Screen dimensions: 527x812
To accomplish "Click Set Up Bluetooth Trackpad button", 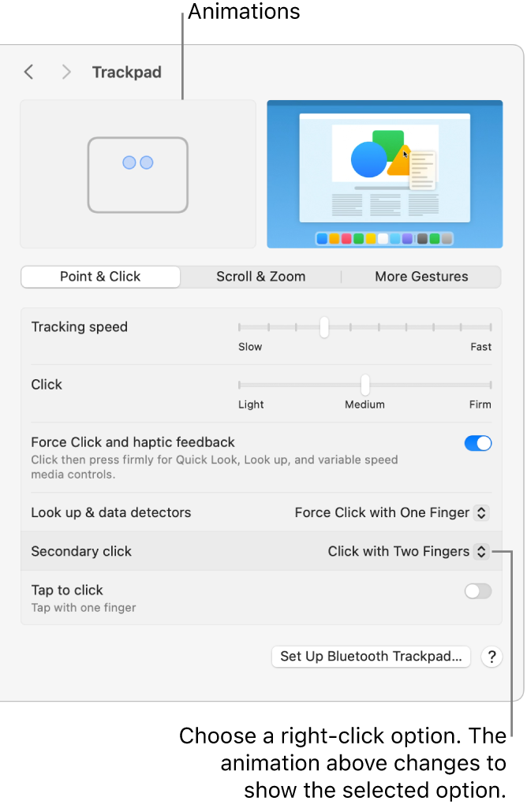I will pyautogui.click(x=371, y=657).
